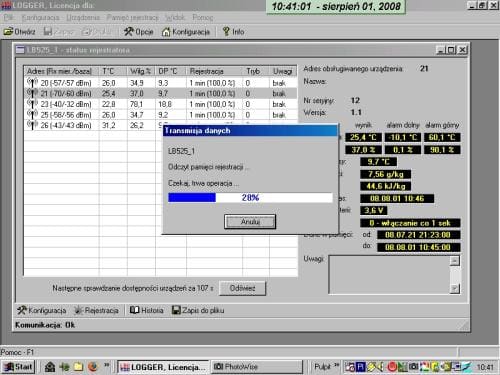Select the row 20 (-57/-57 dBm)
Image resolution: width=500 pixels, height=375 pixels.
click(x=160, y=83)
